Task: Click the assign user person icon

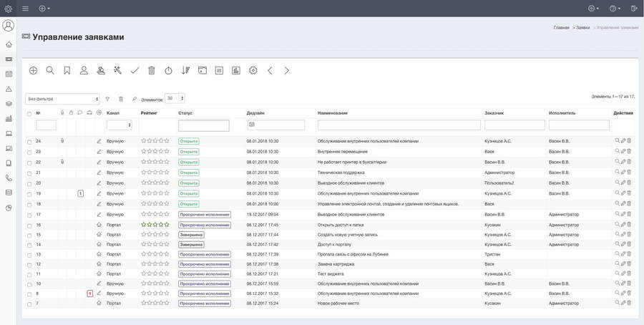Action: coord(84,70)
